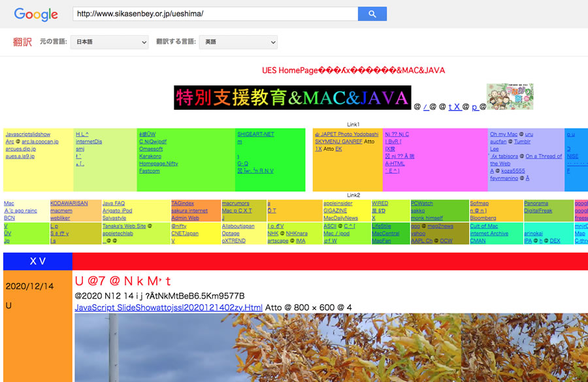The image size is (588, 382).
Task: Follow the koza5555 link
Action: (x=513, y=171)
